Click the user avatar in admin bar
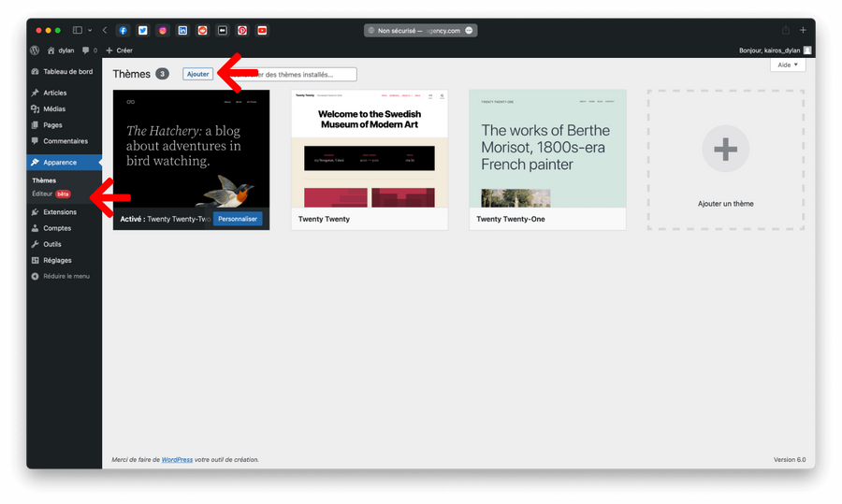 (807, 50)
